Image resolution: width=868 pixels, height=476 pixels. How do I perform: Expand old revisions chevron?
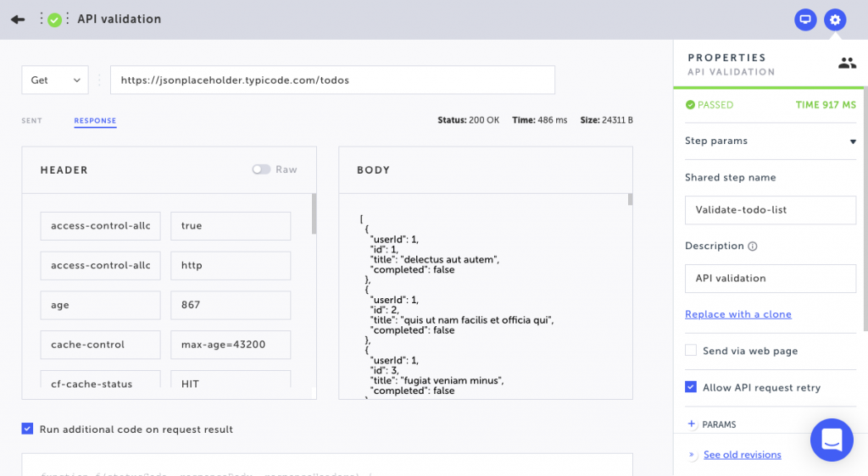point(692,455)
